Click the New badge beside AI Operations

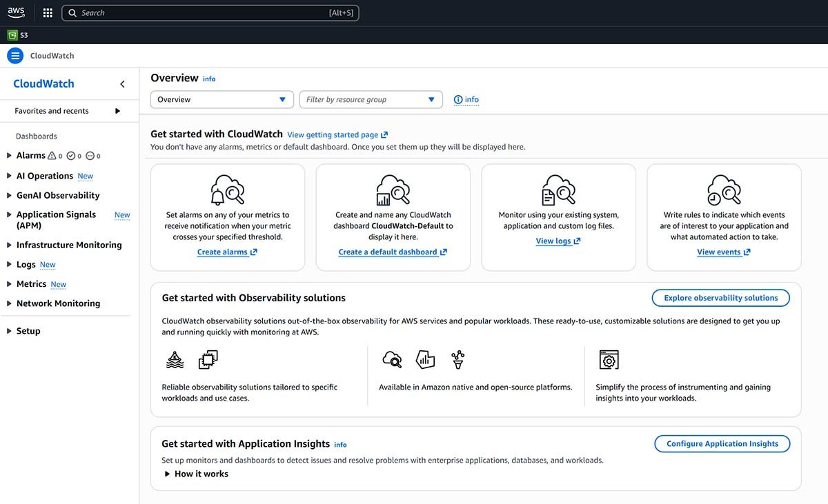pyautogui.click(x=86, y=177)
